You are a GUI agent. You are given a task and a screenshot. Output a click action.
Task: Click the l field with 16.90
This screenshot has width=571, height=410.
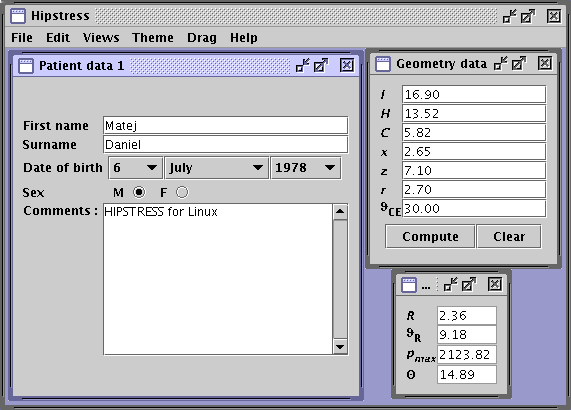(474, 95)
